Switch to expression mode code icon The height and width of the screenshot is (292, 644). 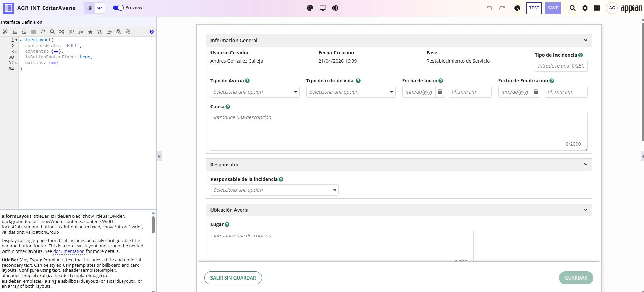pos(100,8)
